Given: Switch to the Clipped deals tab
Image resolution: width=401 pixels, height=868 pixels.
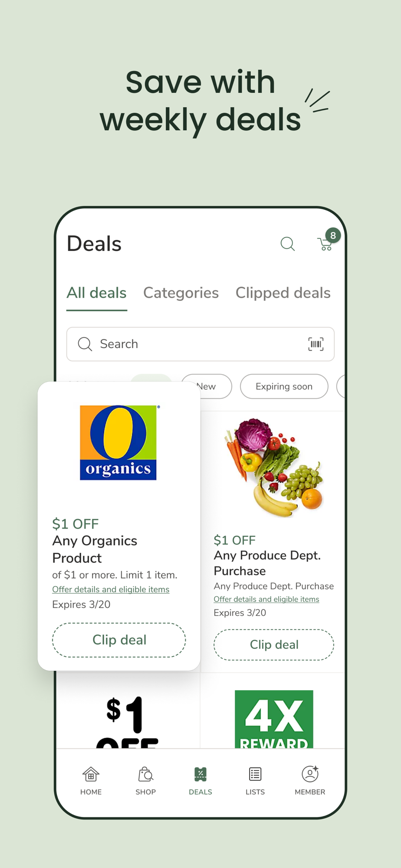Looking at the screenshot, I should pyautogui.click(x=283, y=293).
